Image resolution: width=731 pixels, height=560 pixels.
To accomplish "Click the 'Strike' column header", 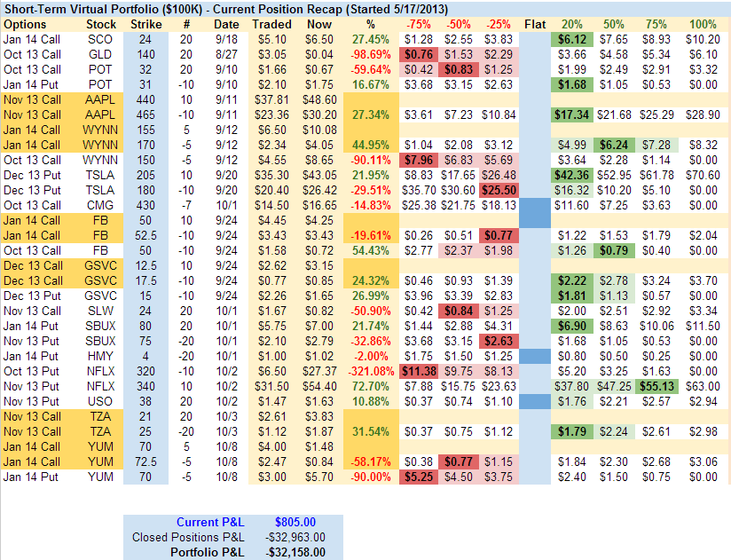I will coord(146,24).
